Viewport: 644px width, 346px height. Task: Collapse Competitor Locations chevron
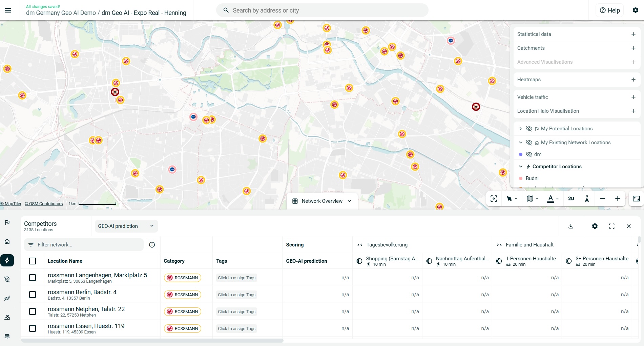tap(521, 167)
